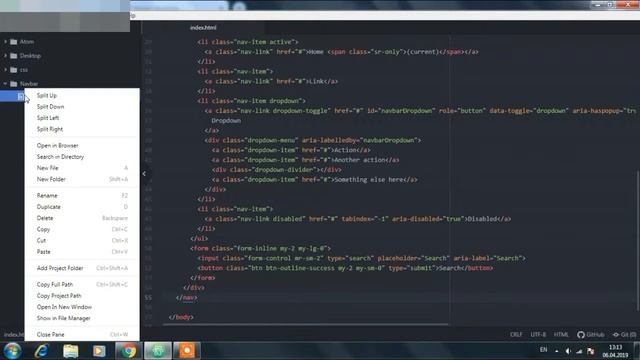
Task: Open the taskbar clock and date
Action: [x=615, y=351]
